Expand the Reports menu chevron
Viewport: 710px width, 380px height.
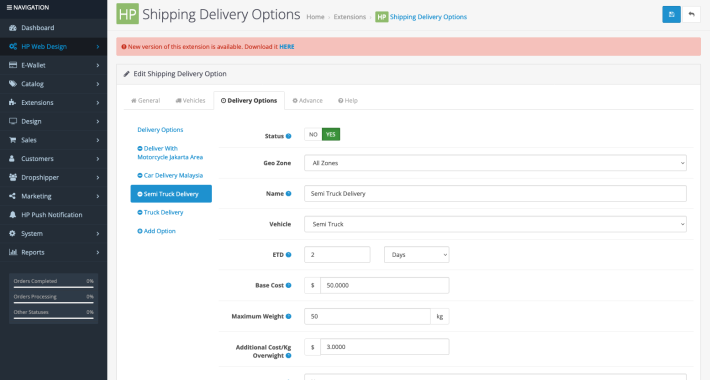coord(98,252)
